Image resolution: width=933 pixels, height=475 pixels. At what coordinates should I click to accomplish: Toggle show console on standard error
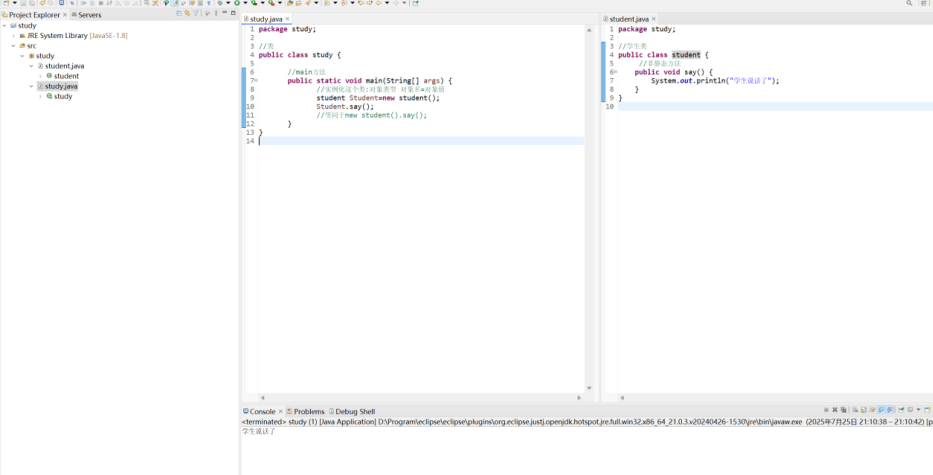tap(890, 410)
